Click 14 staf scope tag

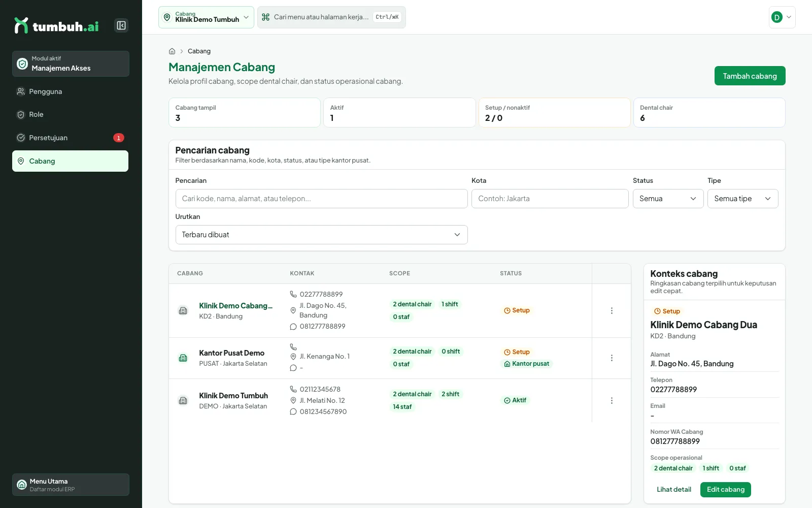pos(402,407)
